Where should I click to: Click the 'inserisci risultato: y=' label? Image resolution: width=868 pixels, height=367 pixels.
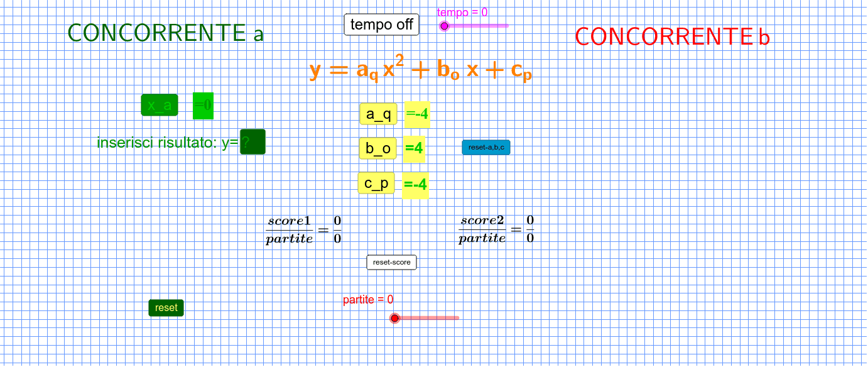(168, 143)
